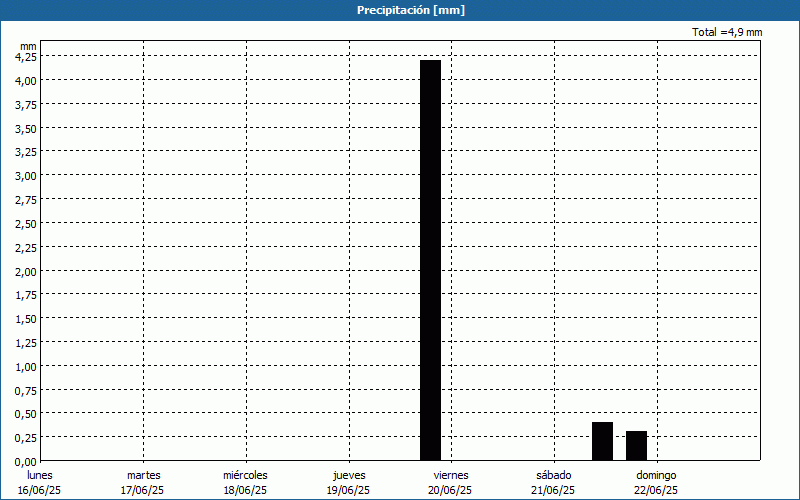Click the 2,50 y-axis value

(26, 223)
